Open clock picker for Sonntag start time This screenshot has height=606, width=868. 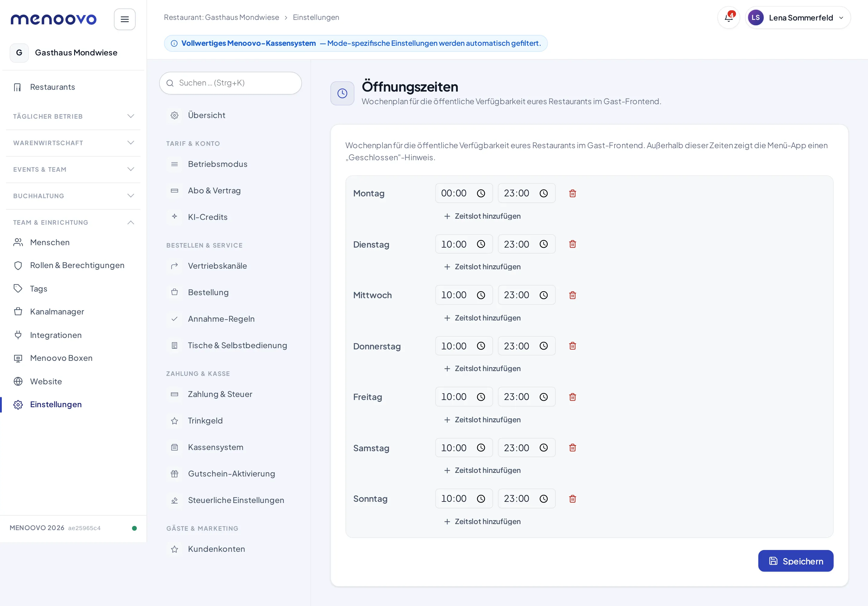481,499
